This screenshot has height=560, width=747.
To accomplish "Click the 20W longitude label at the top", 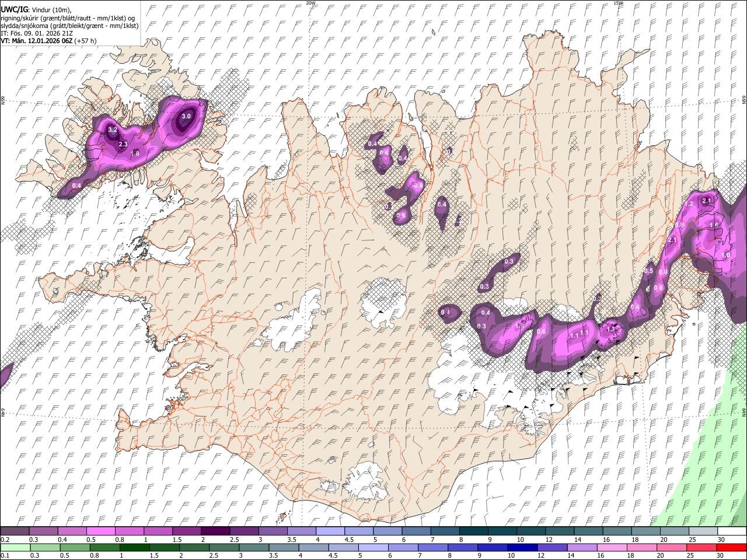I will coord(310,3).
